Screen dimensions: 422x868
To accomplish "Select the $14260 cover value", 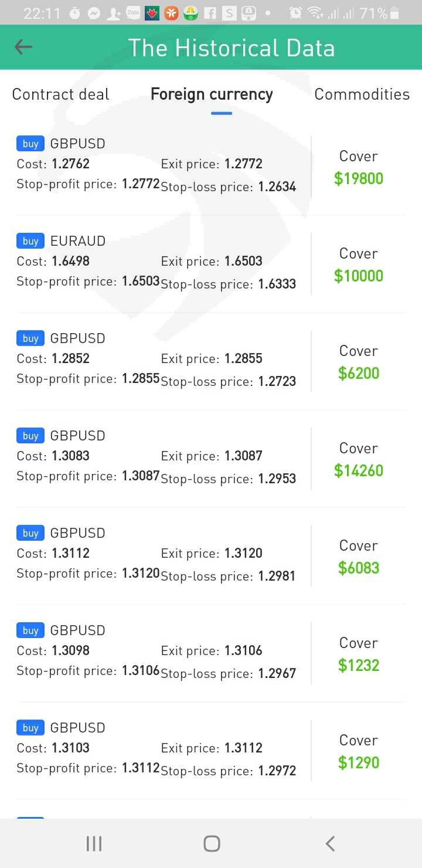I will click(358, 470).
